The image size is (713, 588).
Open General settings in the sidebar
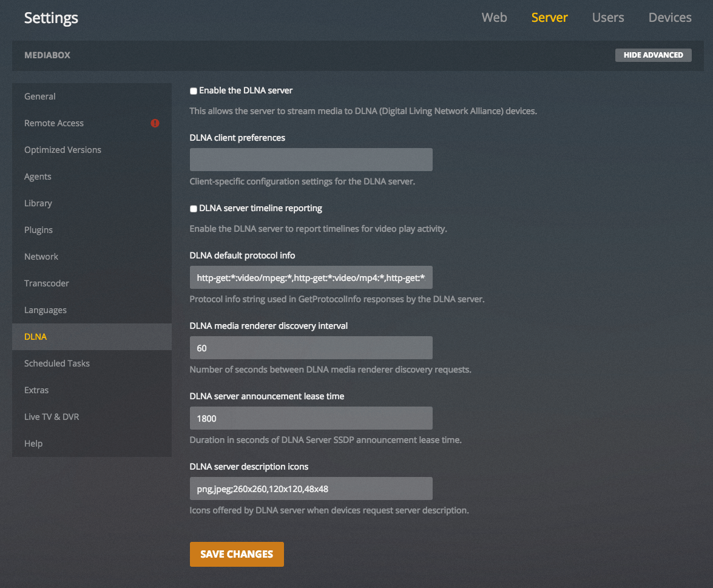click(x=40, y=96)
